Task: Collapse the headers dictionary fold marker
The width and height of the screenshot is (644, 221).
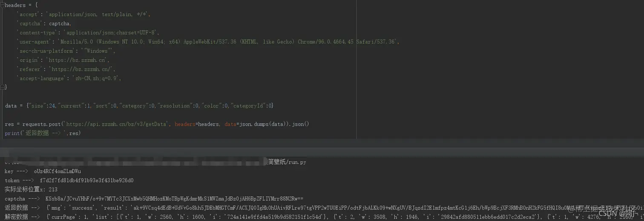Action: click(x=2, y=5)
